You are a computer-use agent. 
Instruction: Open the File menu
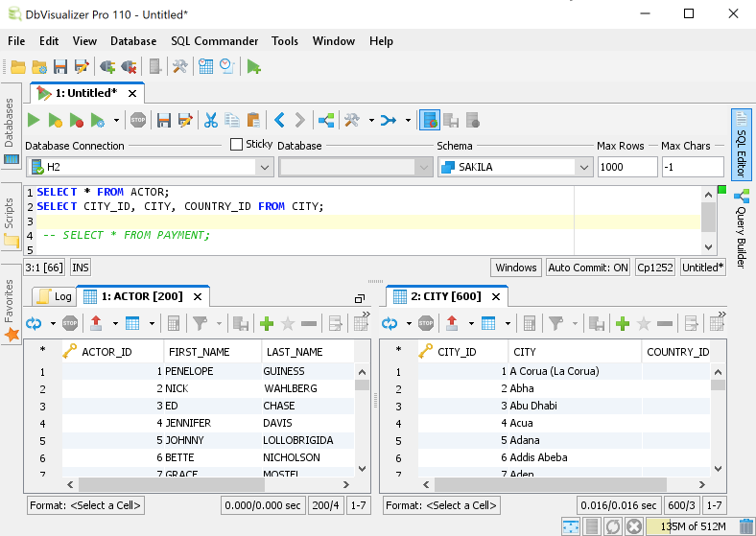click(x=16, y=41)
